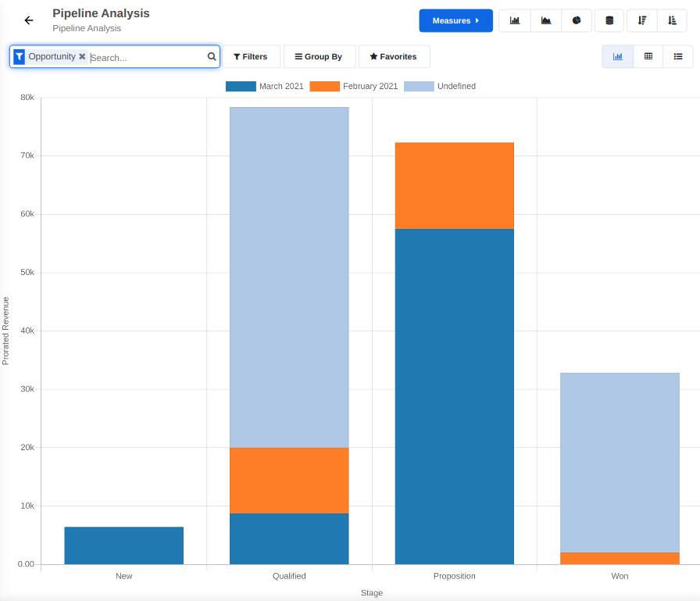Screen dimensions: 700x601
Task: Sort data descending with the sort icon
Action: 641,20
